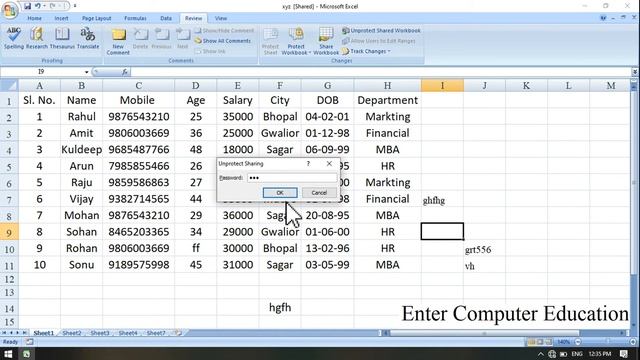This screenshot has width=640, height=360.
Task: Click Show All Comments
Action: tap(222, 41)
